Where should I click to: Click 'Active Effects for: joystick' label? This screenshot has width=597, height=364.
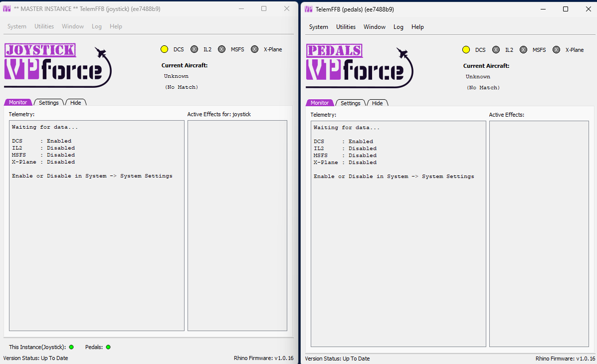coord(219,114)
